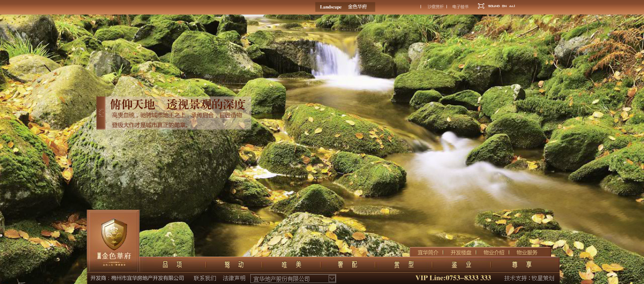Open the 奢配 menu section
Viewport: 644px width, 284px height.
pos(347,265)
